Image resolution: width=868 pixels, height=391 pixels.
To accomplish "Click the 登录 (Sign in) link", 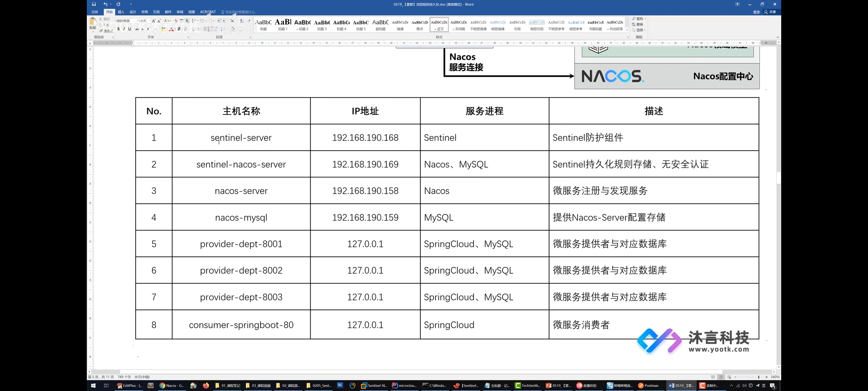I will (x=756, y=12).
